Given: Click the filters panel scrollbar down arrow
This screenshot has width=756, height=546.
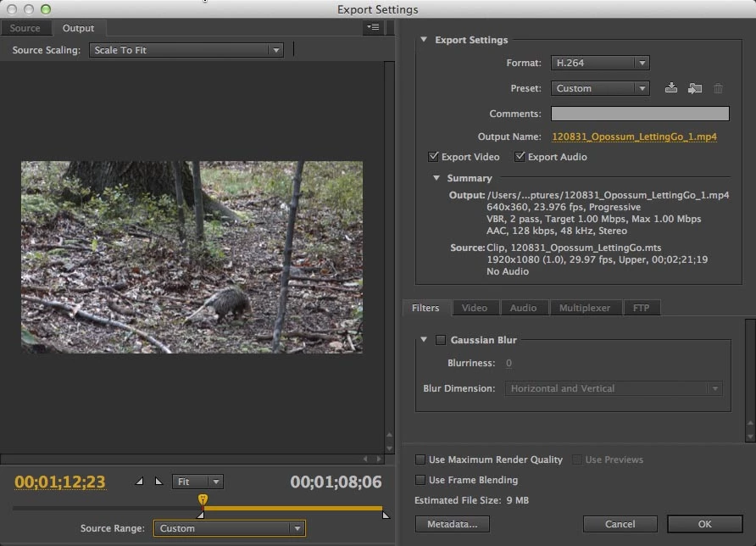Looking at the screenshot, I should tap(750, 437).
